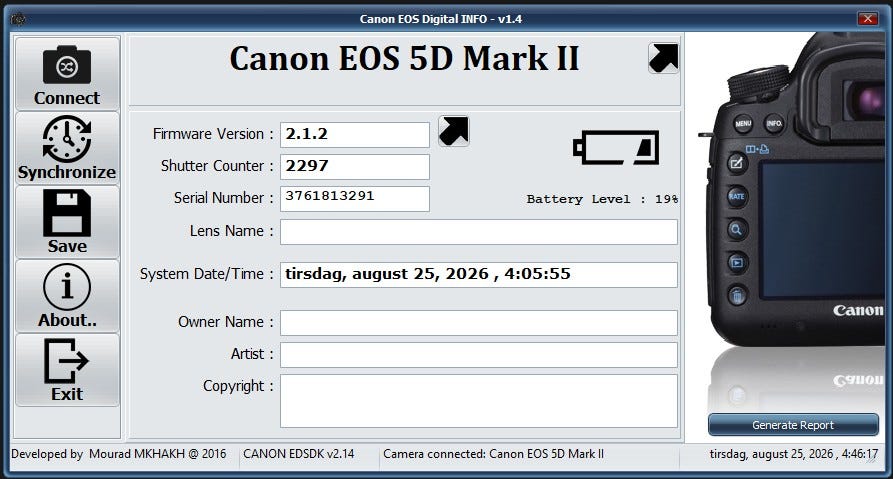Click the Firmware Version field
893x479 pixels.
click(x=355, y=134)
